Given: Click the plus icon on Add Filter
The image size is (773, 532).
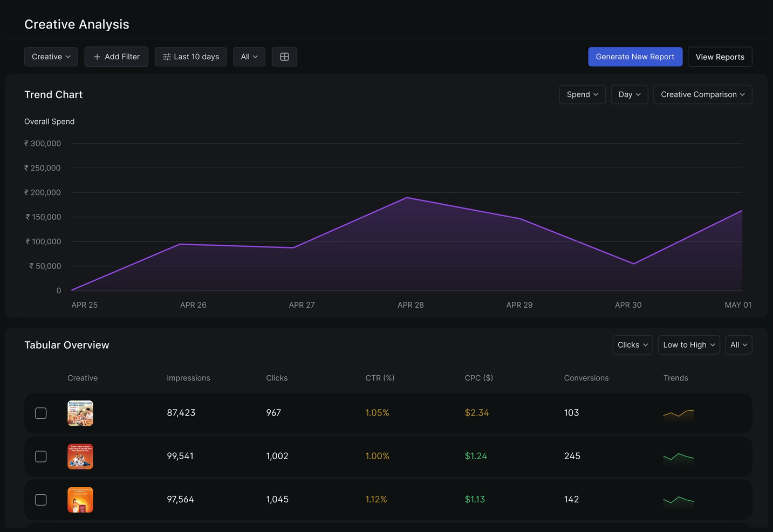Looking at the screenshot, I should pyautogui.click(x=97, y=57).
